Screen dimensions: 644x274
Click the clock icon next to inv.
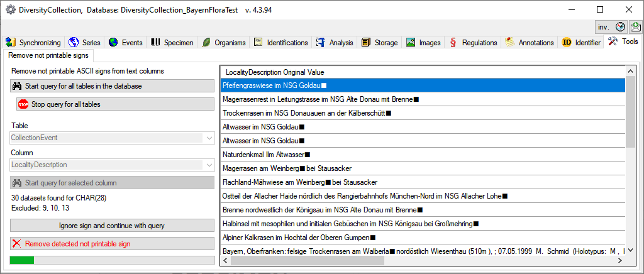tap(620, 27)
